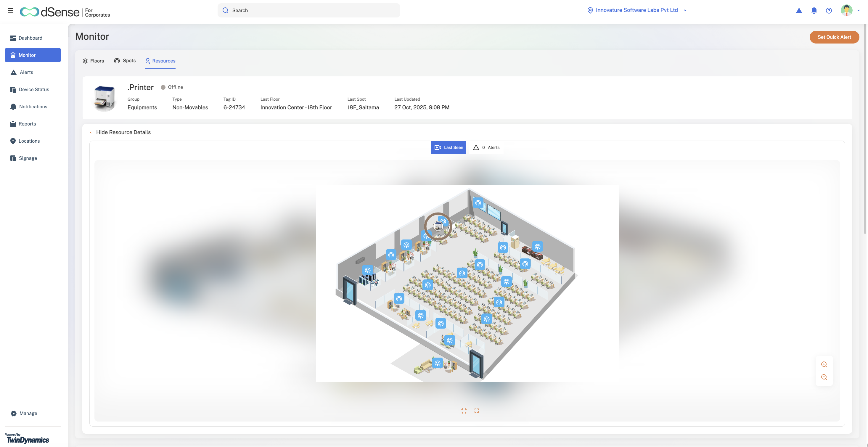This screenshot has height=447, width=868.
Task: Show the 0 Alerts tab
Action: tap(486, 147)
